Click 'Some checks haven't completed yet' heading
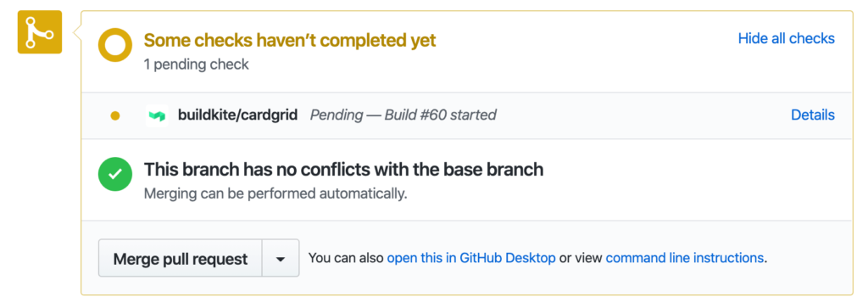The width and height of the screenshot is (868, 308). pyautogui.click(x=290, y=40)
